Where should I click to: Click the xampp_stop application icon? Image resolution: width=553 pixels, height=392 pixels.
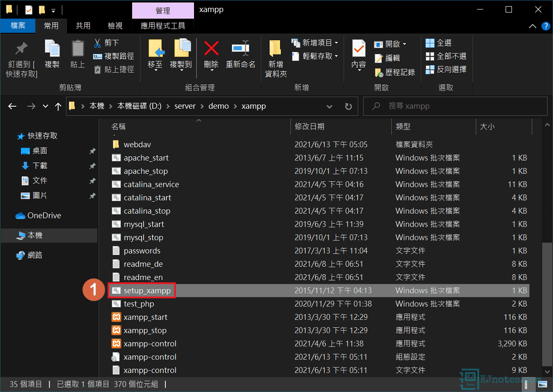click(x=116, y=330)
